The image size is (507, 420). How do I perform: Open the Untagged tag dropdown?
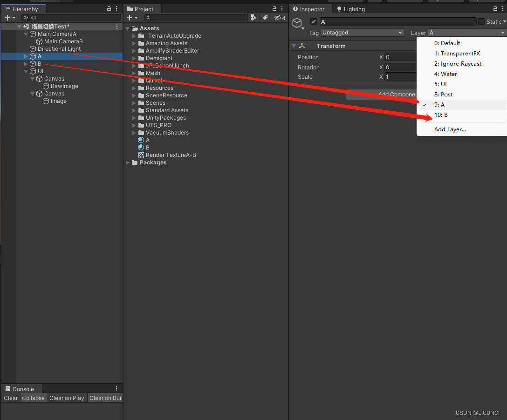(x=363, y=33)
